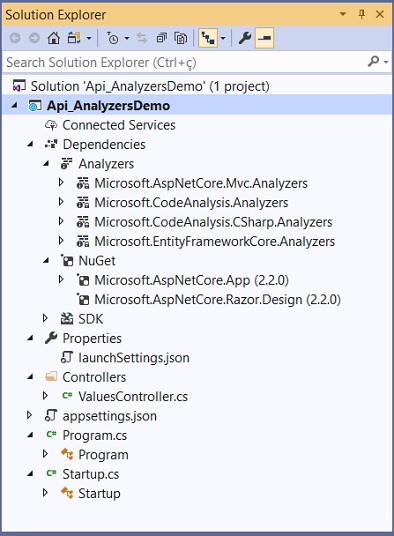The height and width of the screenshot is (536, 394).
Task: Expand the Microsoft.AspNetCore.Mvc.Analyzers node
Action: coord(61,183)
